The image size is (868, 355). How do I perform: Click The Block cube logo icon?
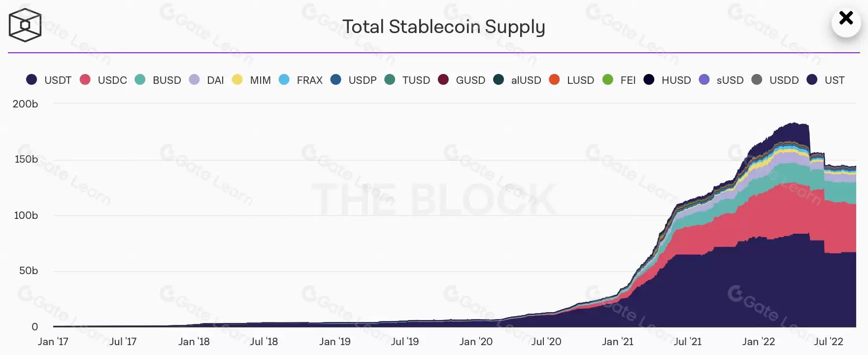25,25
